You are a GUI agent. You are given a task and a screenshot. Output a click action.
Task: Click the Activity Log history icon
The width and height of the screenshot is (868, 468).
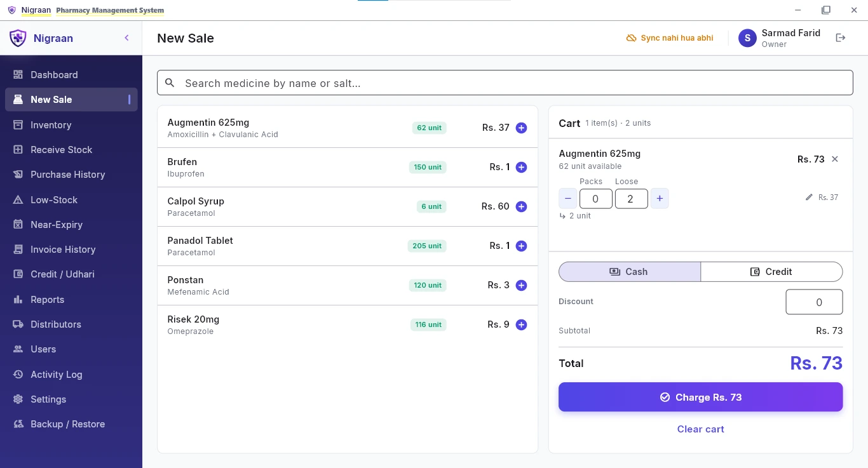(x=18, y=375)
